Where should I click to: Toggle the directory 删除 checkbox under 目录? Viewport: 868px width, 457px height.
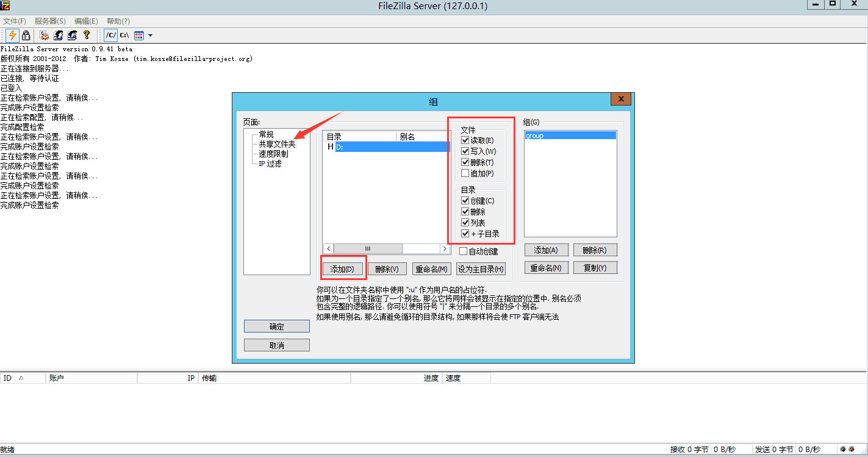click(465, 212)
